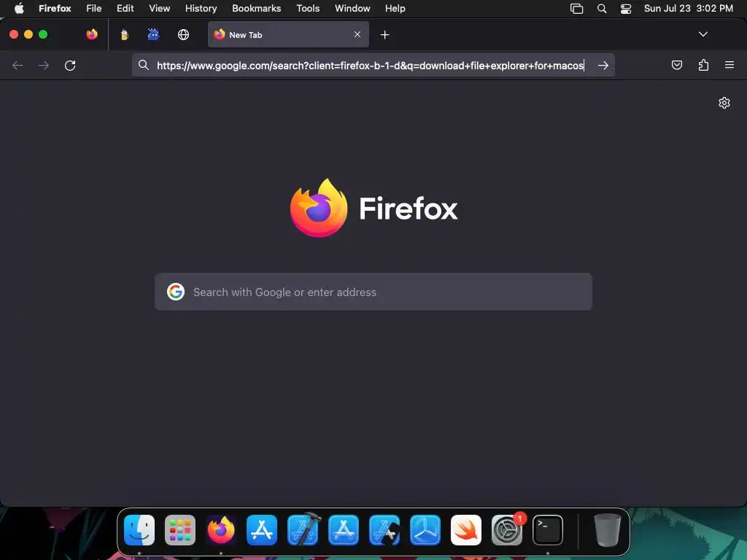Click the Google logo in search box
747x560 pixels.
pyautogui.click(x=176, y=292)
